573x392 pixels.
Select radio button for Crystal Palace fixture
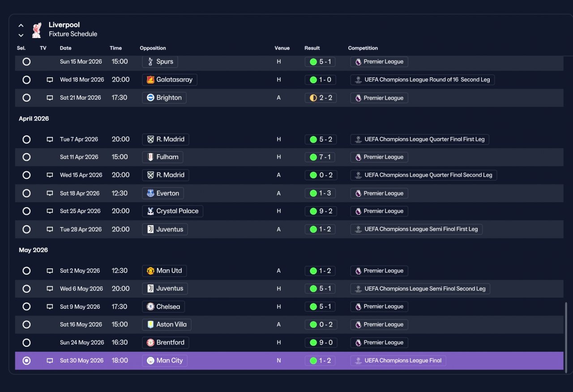pyautogui.click(x=26, y=211)
